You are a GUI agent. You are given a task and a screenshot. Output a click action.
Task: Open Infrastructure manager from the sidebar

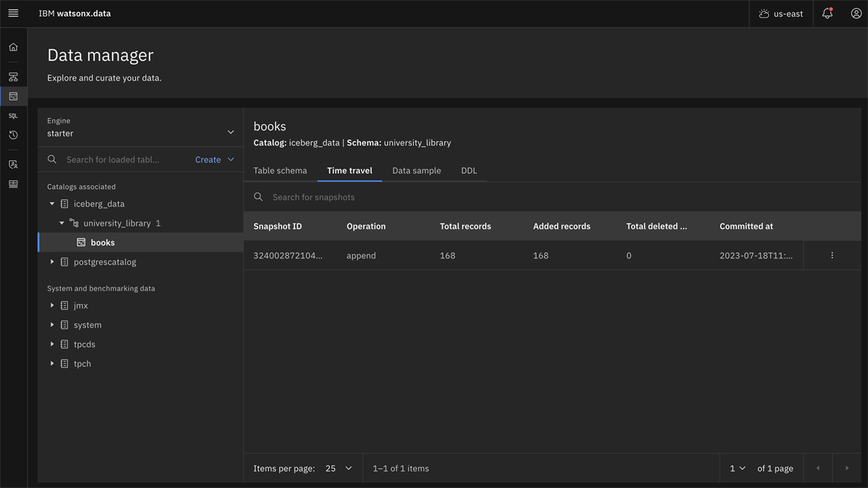[x=13, y=77]
